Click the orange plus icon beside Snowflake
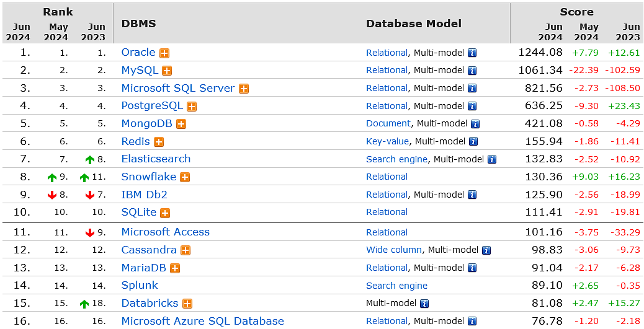Image resolution: width=644 pixels, height=329 pixels. tap(186, 177)
